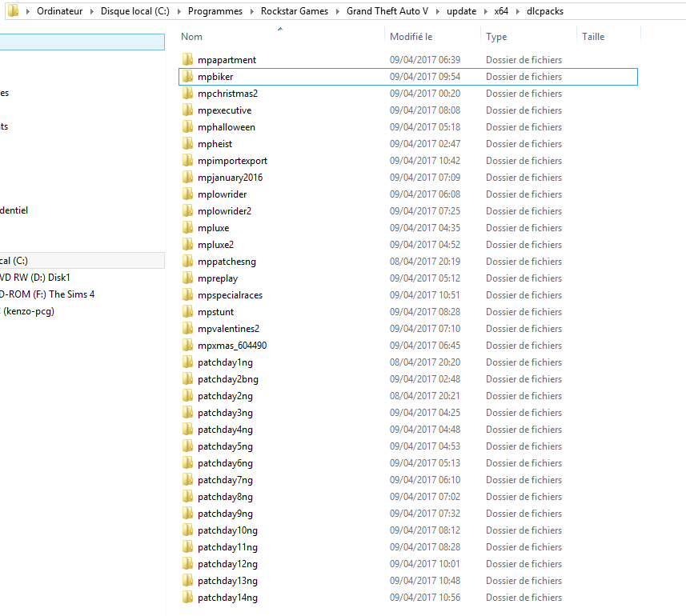Select the mppatchesng folder icon
686x616 pixels.
coord(187,261)
